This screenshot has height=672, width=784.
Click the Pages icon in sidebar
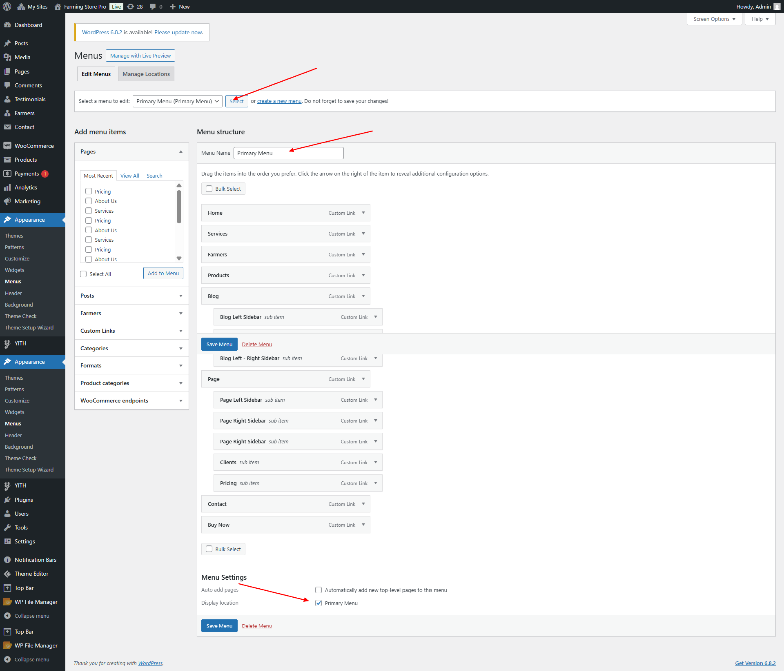(7, 71)
